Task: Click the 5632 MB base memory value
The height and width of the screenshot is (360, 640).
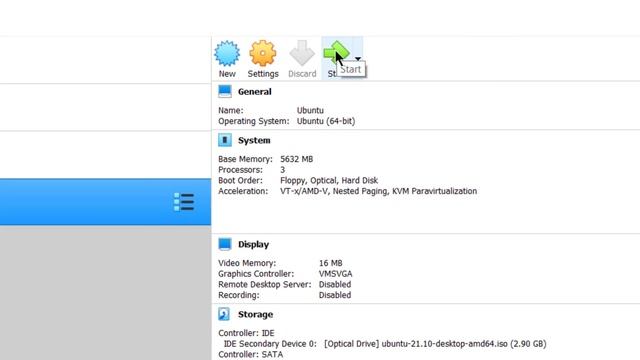Action: [x=296, y=159]
